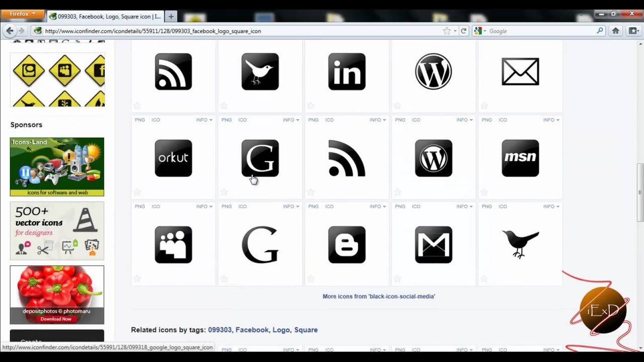
Task: Download ICO of the orkut icon
Action: pyautogui.click(x=156, y=120)
